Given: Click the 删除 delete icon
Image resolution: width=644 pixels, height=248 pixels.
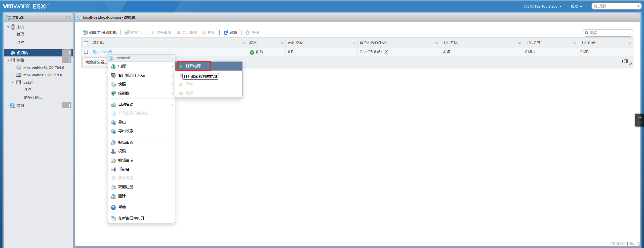Looking at the screenshot, I should [x=113, y=196].
